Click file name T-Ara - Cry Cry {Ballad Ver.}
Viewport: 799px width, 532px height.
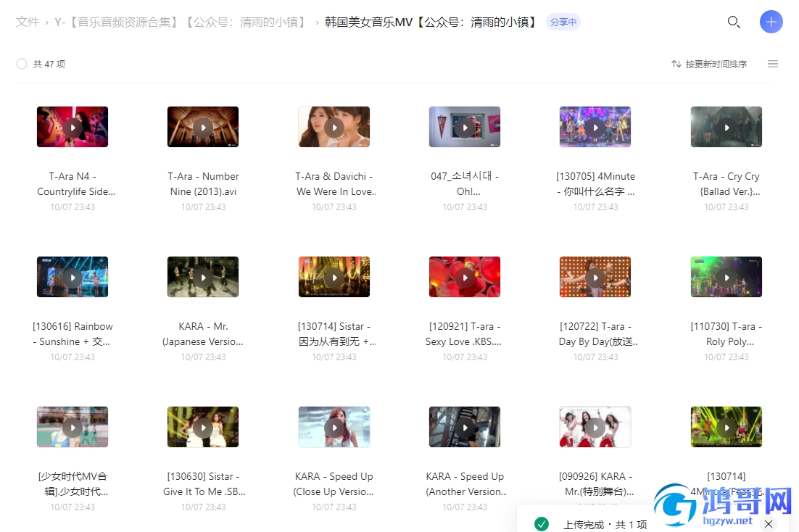(x=726, y=184)
